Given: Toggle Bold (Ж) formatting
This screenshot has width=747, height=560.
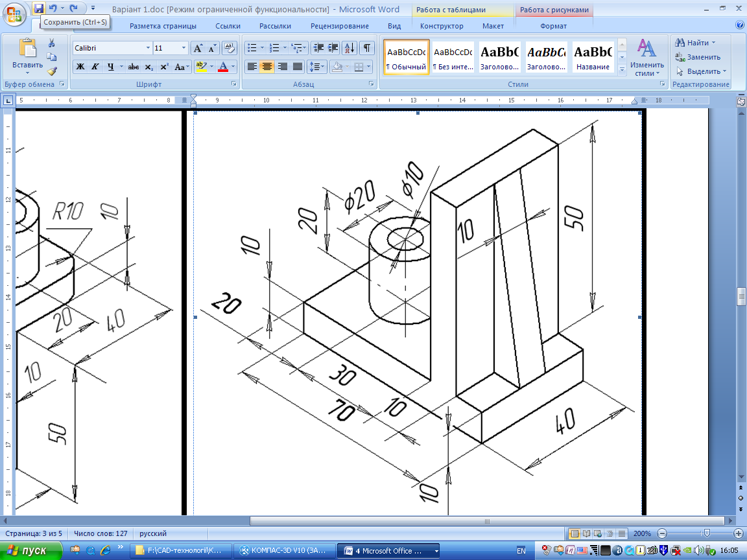Looking at the screenshot, I should click(x=80, y=67).
